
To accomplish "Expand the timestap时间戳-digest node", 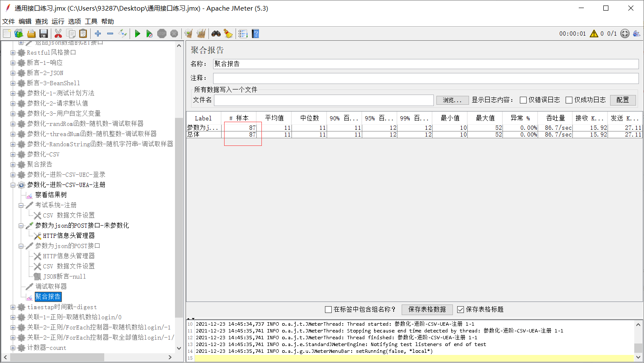I will (13, 307).
